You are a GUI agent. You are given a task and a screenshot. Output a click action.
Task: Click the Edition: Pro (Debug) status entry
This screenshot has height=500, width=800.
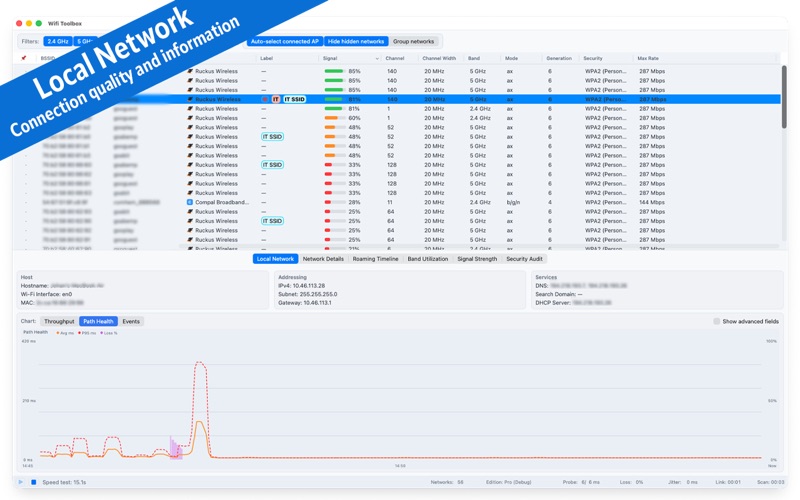(x=508, y=482)
